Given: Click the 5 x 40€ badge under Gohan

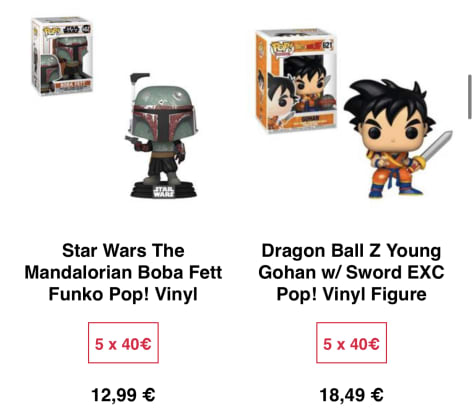Looking at the screenshot, I should [x=351, y=342].
